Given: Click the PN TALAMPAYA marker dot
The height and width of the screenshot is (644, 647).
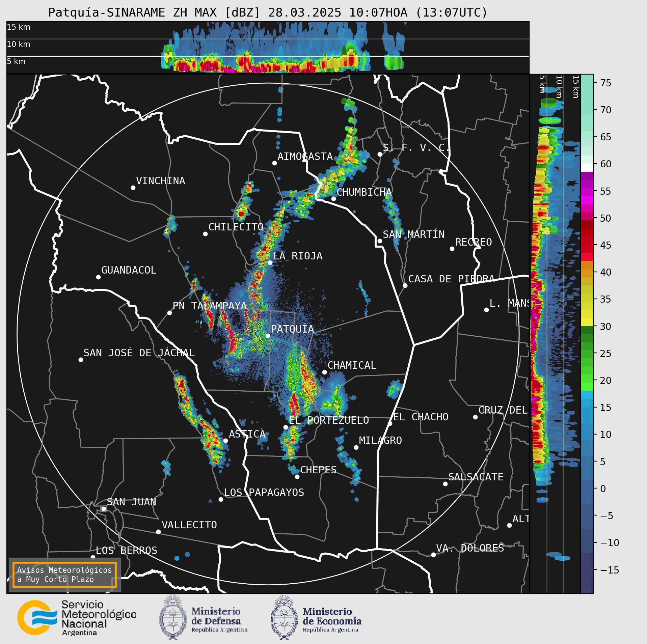Looking at the screenshot, I should (169, 313).
